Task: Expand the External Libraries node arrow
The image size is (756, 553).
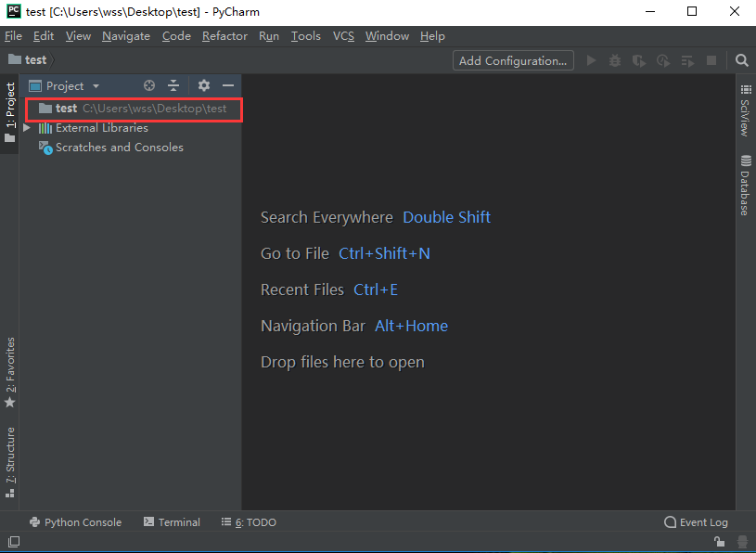Action: pos(27,128)
